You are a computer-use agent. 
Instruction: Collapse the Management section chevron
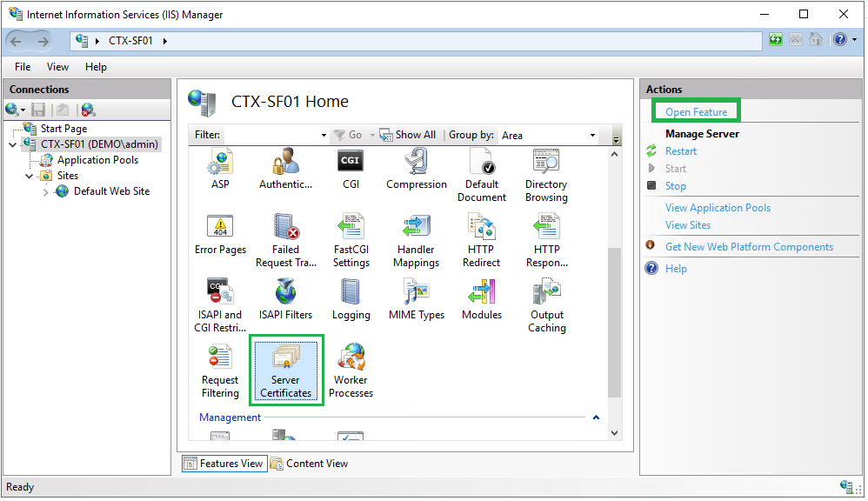pyautogui.click(x=596, y=417)
